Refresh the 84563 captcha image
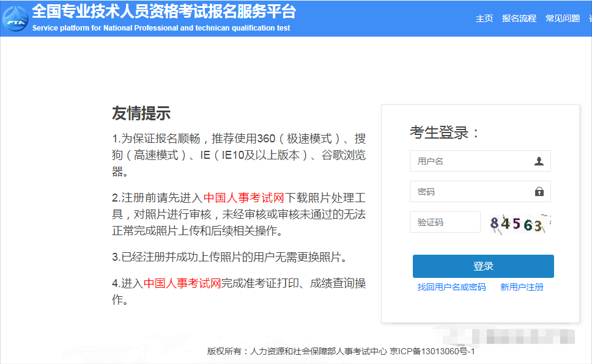Image resolution: width=592 pixels, height=364 pixels. (519, 224)
